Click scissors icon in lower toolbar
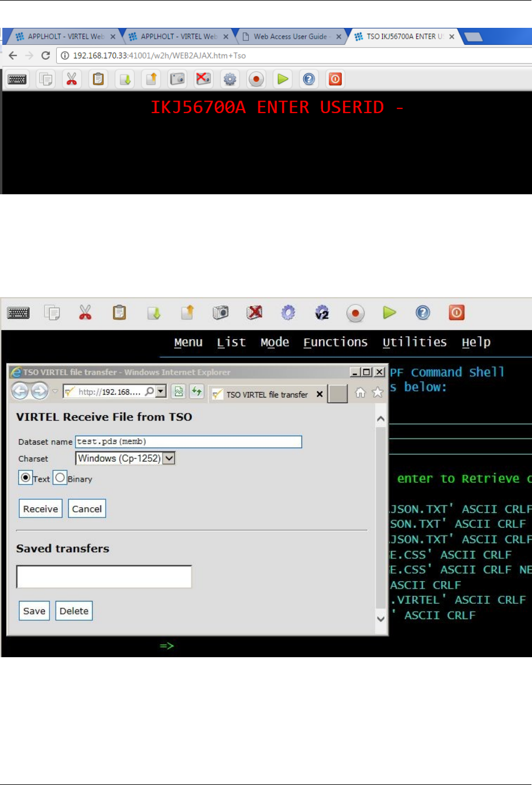 point(85,312)
